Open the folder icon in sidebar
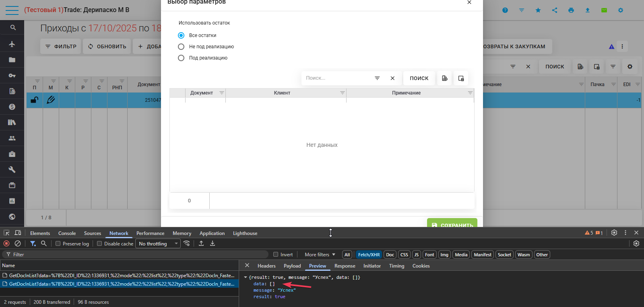The image size is (644, 307). click(12, 60)
